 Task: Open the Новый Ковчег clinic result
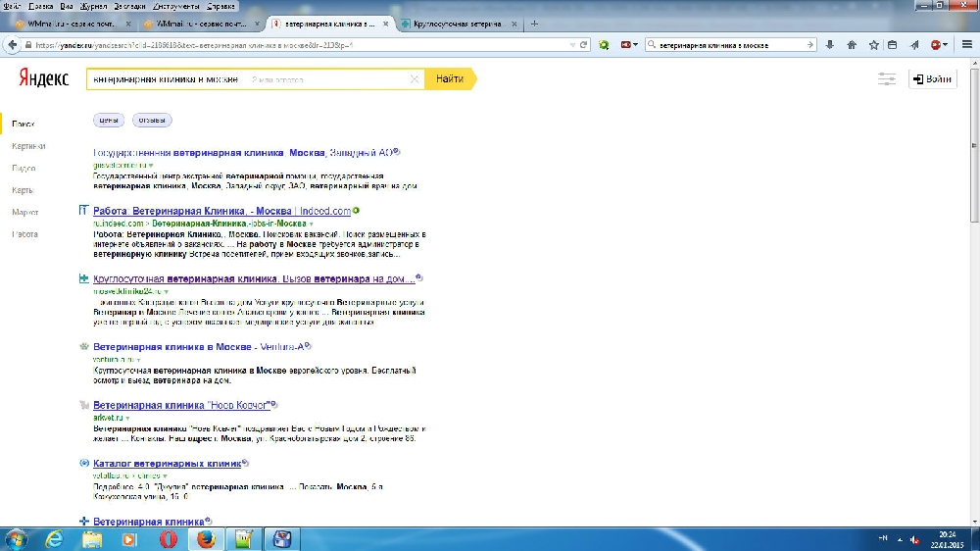point(181,405)
